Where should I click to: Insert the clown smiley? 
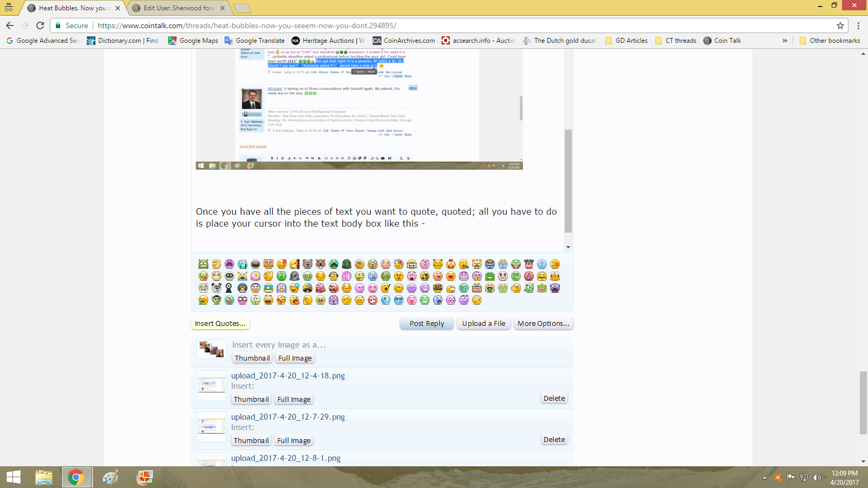click(477, 264)
